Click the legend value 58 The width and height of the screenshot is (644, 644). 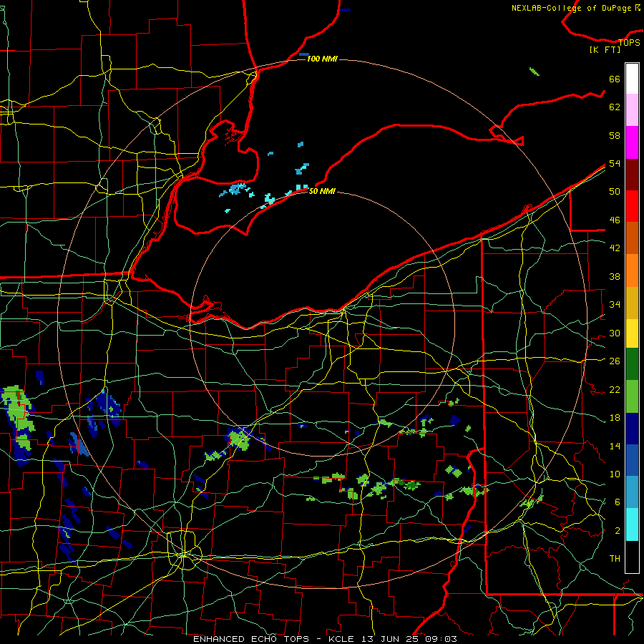[x=615, y=135]
